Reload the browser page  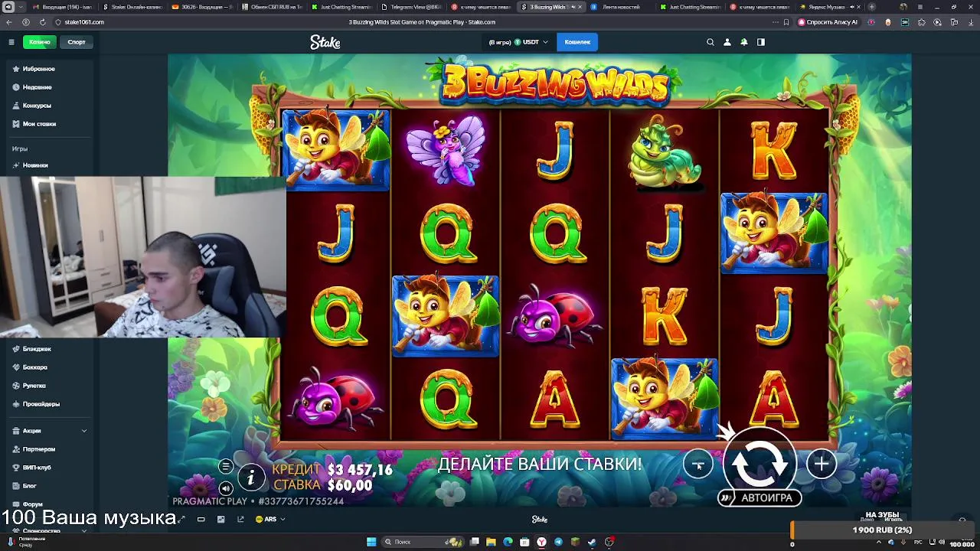coord(42,22)
